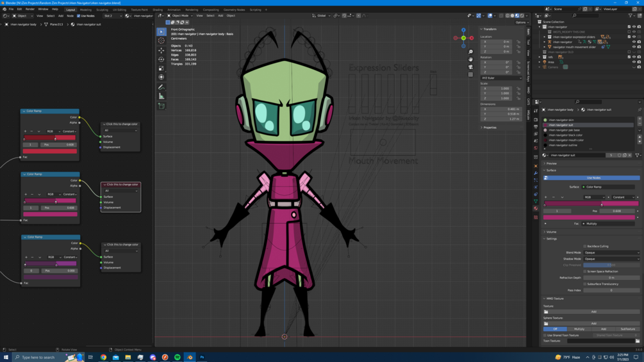Select the Cursor tool in viewport toolbar

click(x=161, y=40)
